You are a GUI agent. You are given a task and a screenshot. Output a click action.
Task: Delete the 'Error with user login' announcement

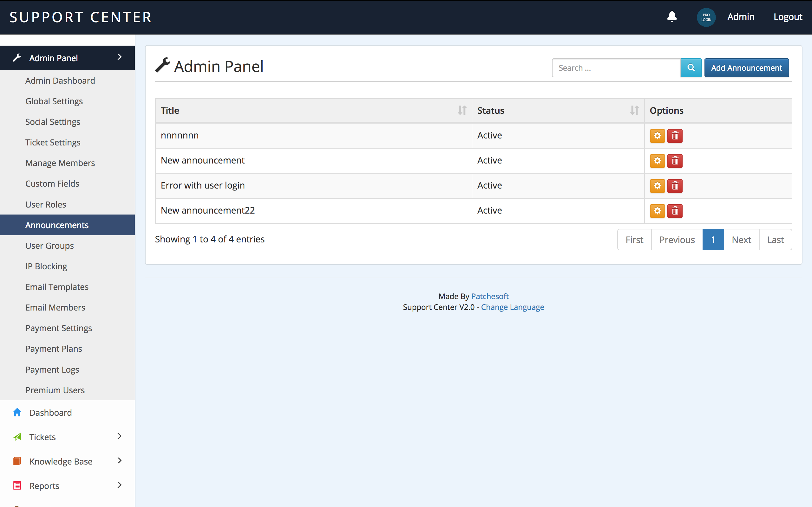click(x=675, y=186)
